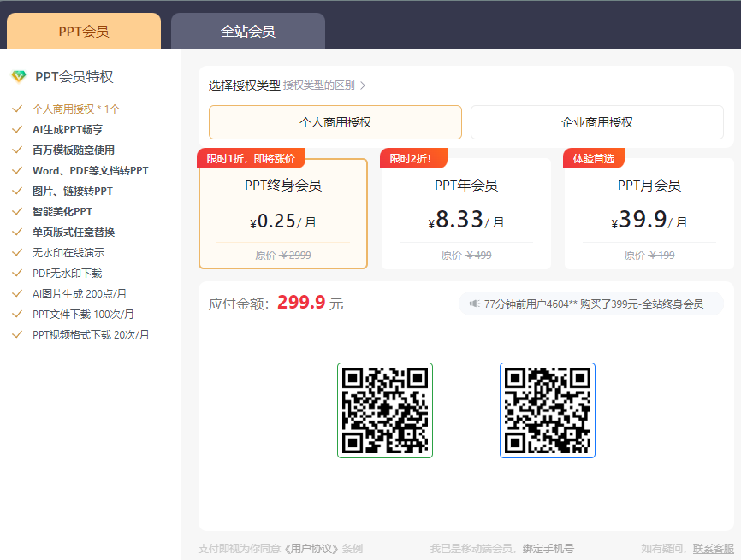Click the 体验首选 badge
Screen dimensions: 741x560
point(594,158)
